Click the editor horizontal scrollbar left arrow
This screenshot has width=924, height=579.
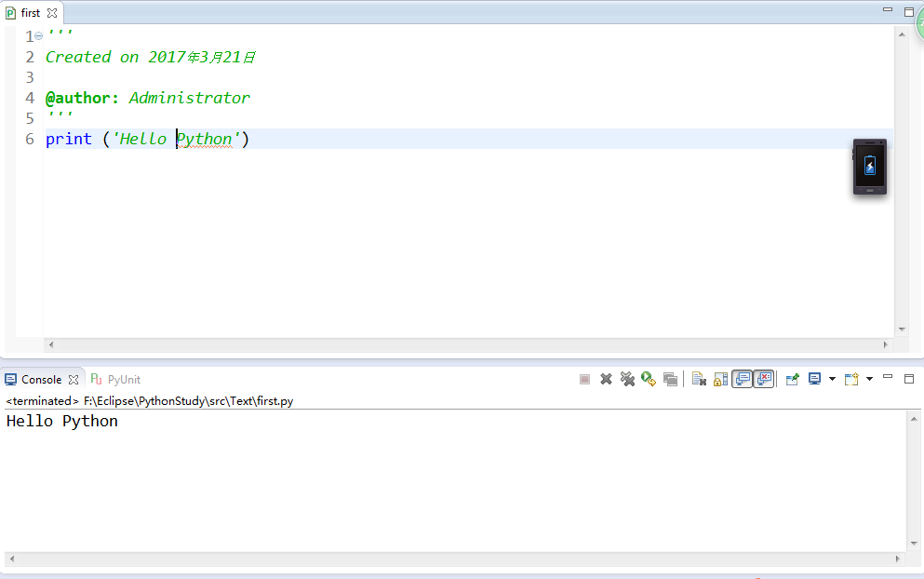51,345
